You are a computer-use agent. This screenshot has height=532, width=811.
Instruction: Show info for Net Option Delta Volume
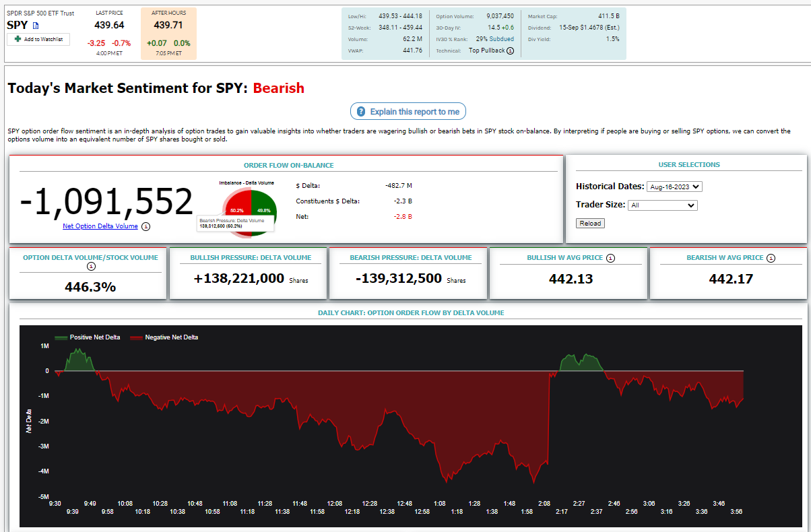(146, 226)
